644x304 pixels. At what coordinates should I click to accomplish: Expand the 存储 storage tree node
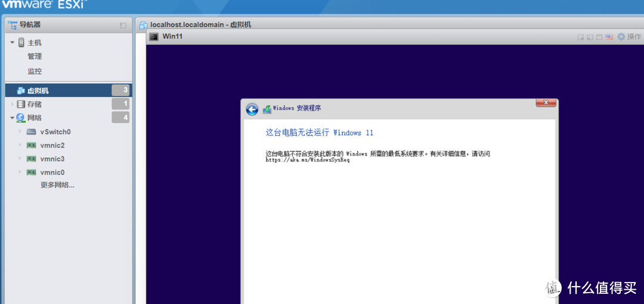coord(13,104)
